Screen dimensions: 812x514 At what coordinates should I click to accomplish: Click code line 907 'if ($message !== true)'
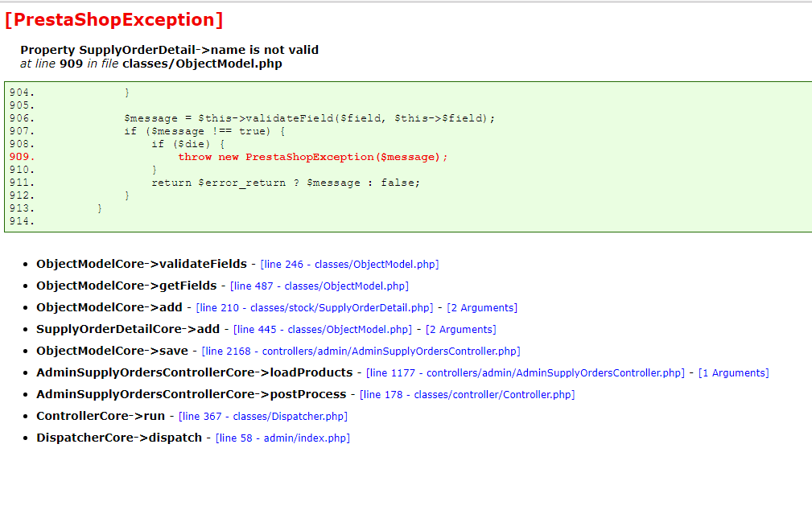[204, 131]
